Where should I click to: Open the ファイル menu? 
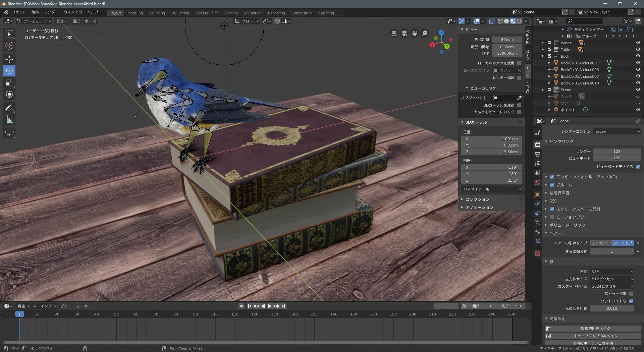coord(19,12)
